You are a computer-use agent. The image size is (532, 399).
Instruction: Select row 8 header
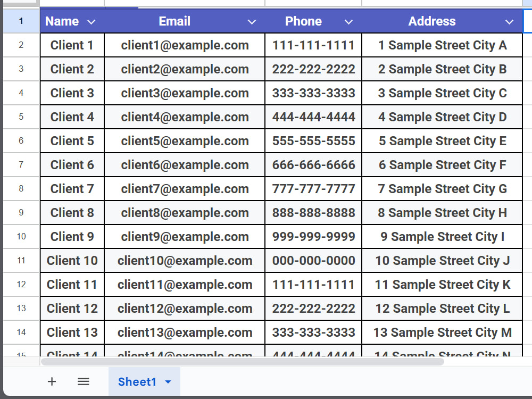21,189
